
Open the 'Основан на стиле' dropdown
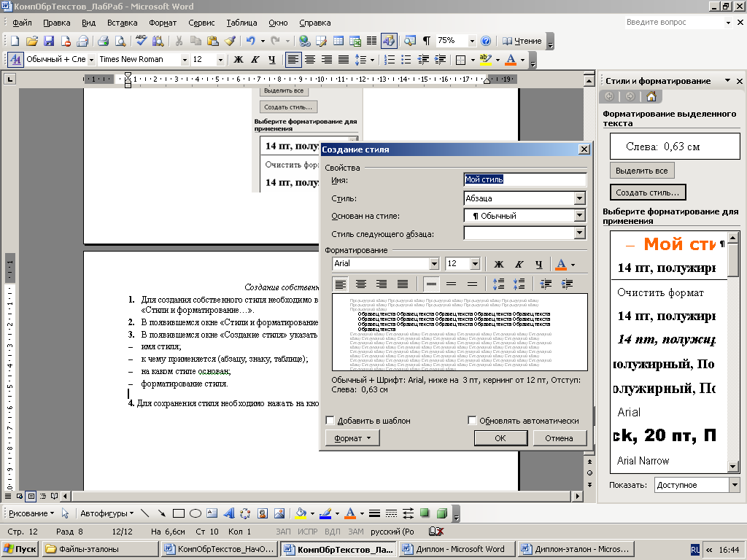click(x=579, y=216)
